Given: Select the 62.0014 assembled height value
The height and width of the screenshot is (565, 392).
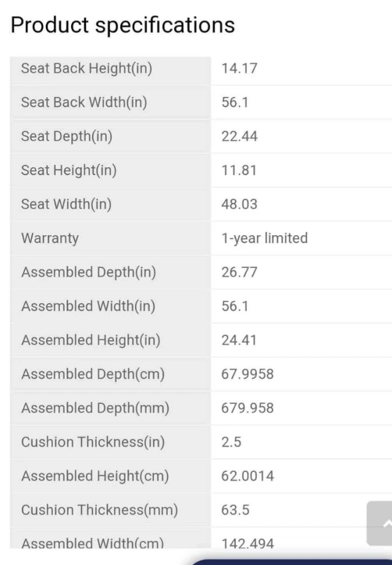Looking at the screenshot, I should [248, 477].
